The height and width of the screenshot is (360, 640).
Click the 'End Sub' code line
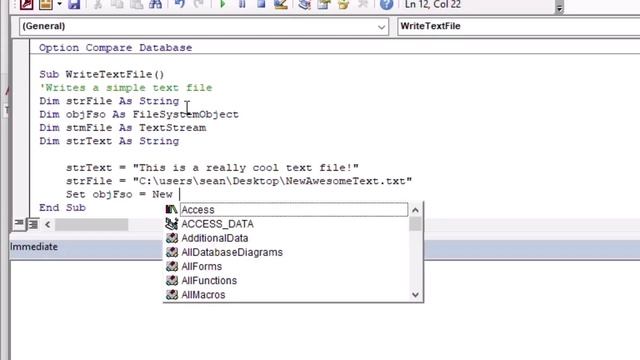62,208
